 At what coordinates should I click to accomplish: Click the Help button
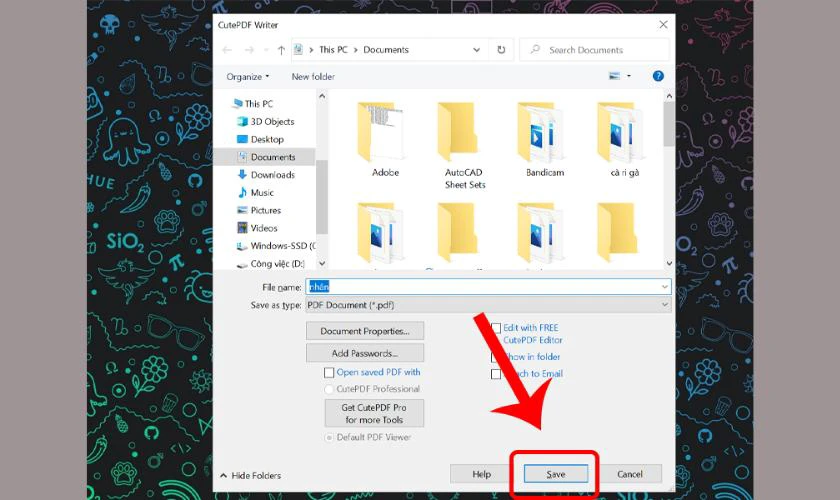pyautogui.click(x=481, y=474)
